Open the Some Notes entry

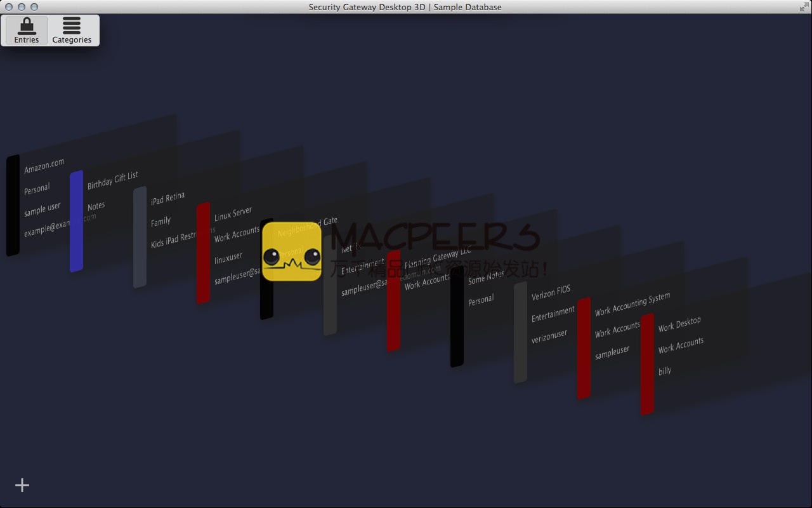486,277
